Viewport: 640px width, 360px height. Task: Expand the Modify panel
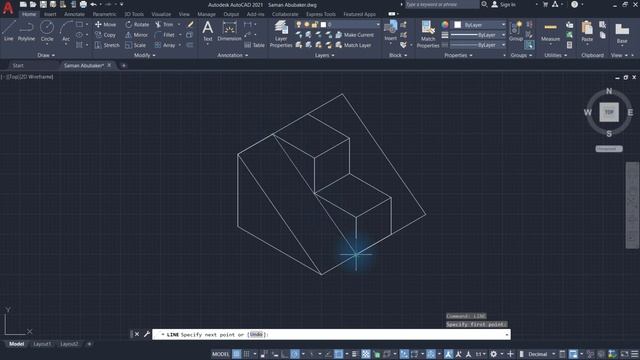click(x=145, y=55)
